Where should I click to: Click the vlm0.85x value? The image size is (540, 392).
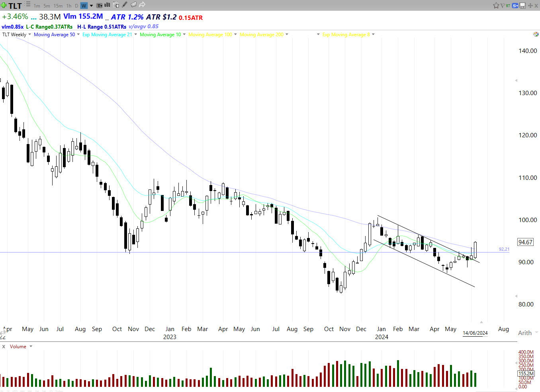(12, 27)
